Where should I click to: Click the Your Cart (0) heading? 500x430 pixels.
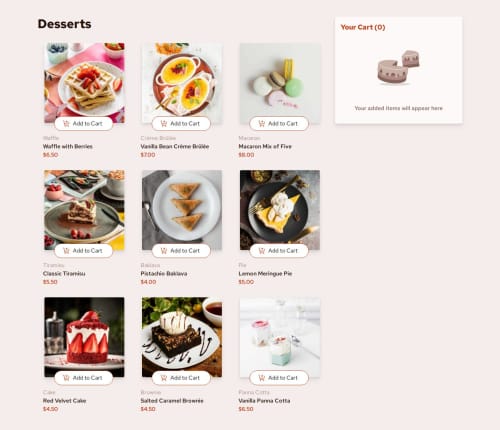point(363,27)
